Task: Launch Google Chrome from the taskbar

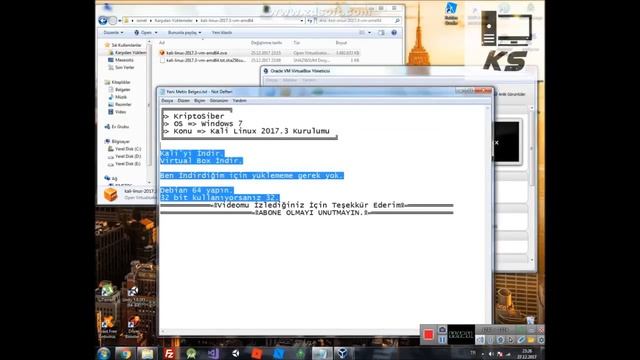Action: (125, 353)
